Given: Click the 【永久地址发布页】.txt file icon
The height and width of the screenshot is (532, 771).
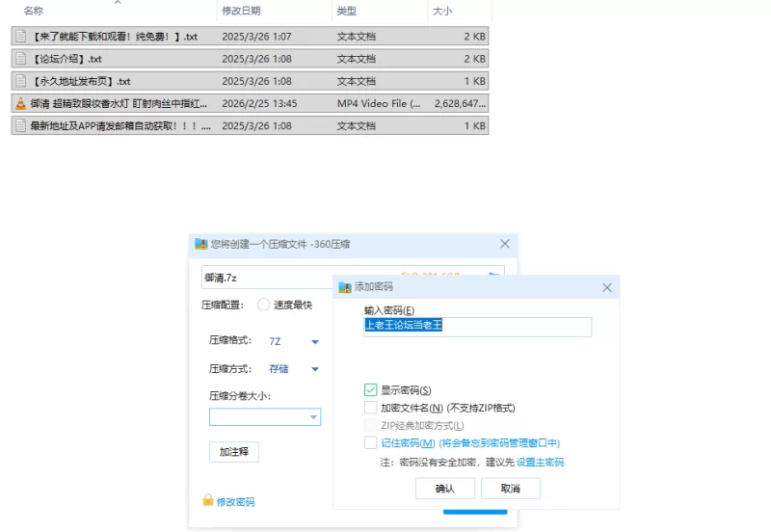Looking at the screenshot, I should 20,81.
